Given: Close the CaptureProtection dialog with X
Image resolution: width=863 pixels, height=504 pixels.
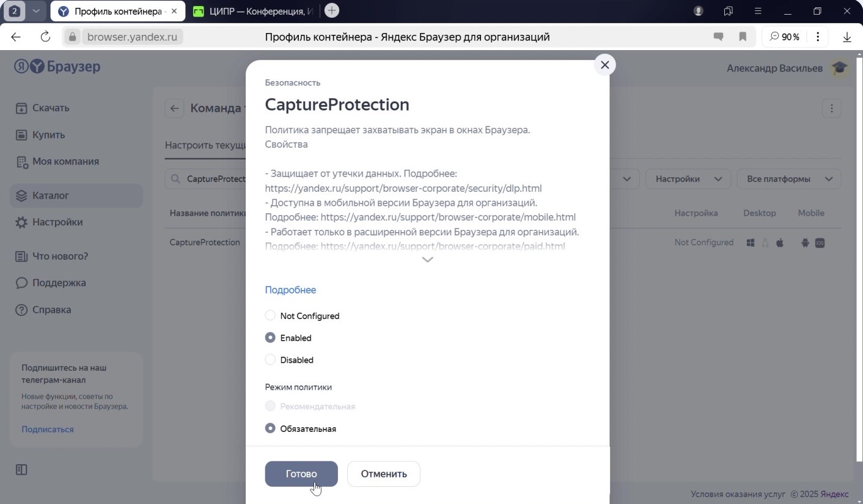Looking at the screenshot, I should coord(605,65).
